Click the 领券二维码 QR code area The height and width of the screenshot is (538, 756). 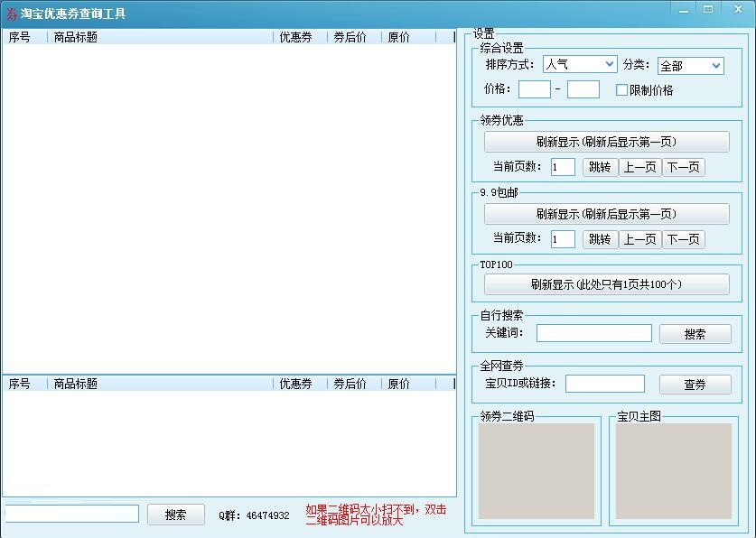(x=537, y=469)
